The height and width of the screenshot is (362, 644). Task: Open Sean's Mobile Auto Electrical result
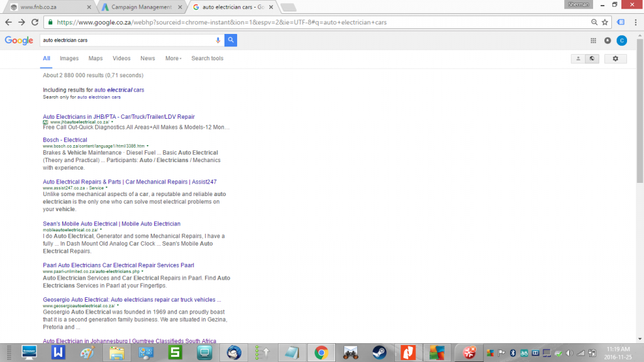pos(112,224)
